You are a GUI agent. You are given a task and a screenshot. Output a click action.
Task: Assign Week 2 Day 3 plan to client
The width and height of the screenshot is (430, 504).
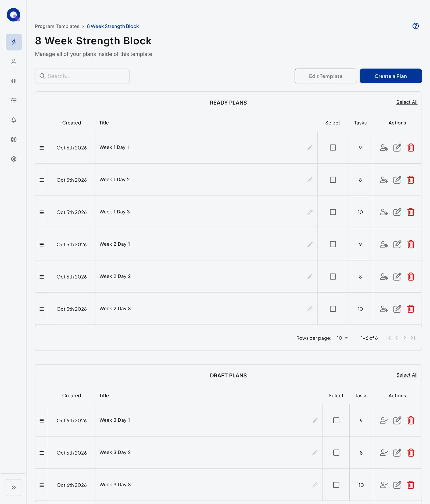(x=384, y=309)
